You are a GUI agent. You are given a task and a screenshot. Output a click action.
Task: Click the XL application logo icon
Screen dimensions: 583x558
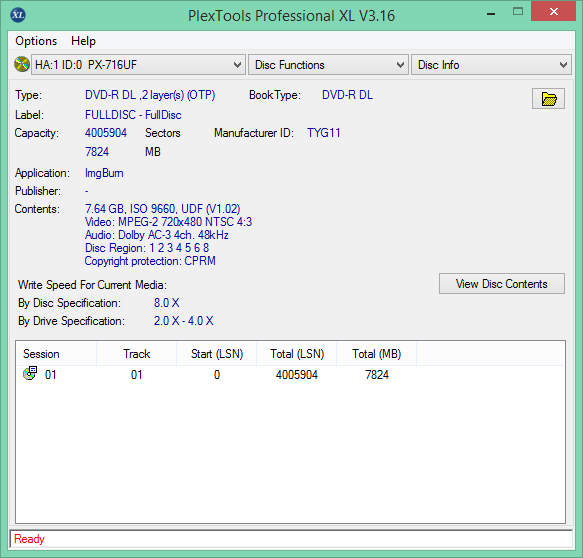coord(18,15)
